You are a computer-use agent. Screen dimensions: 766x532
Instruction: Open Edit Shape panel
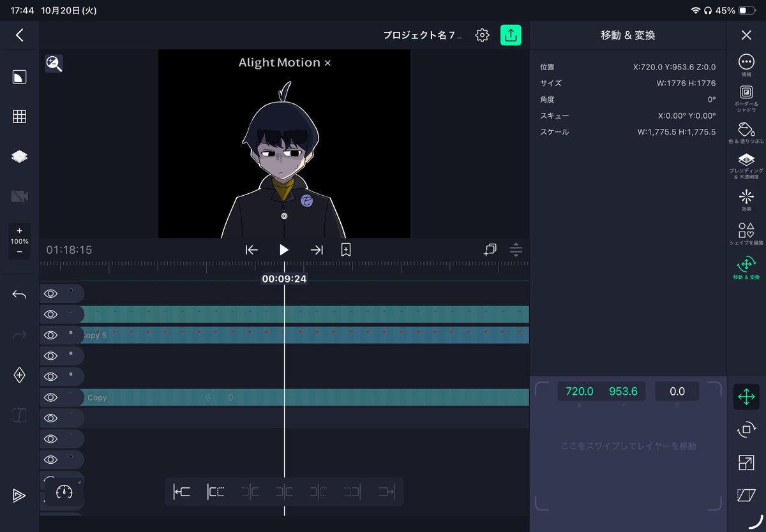pyautogui.click(x=746, y=233)
